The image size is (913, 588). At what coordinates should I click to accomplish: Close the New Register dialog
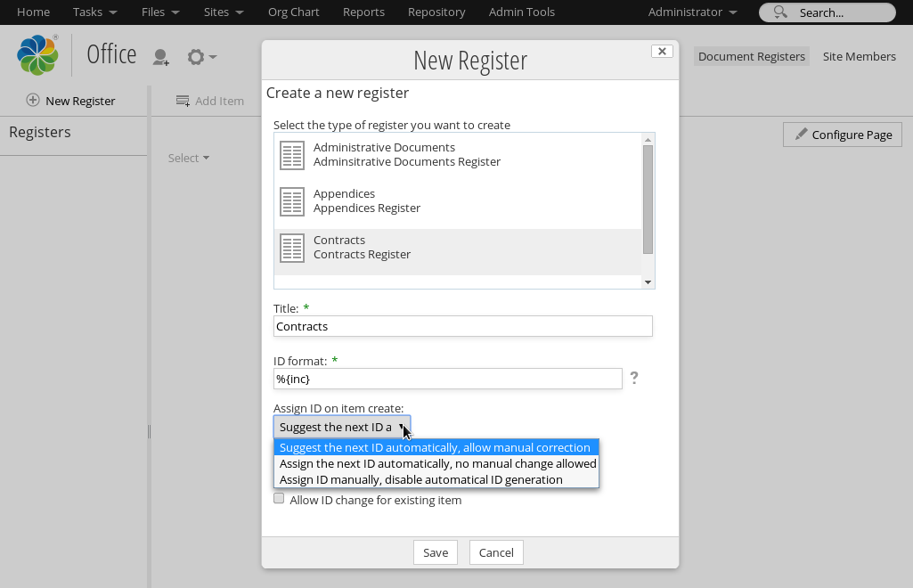click(662, 52)
